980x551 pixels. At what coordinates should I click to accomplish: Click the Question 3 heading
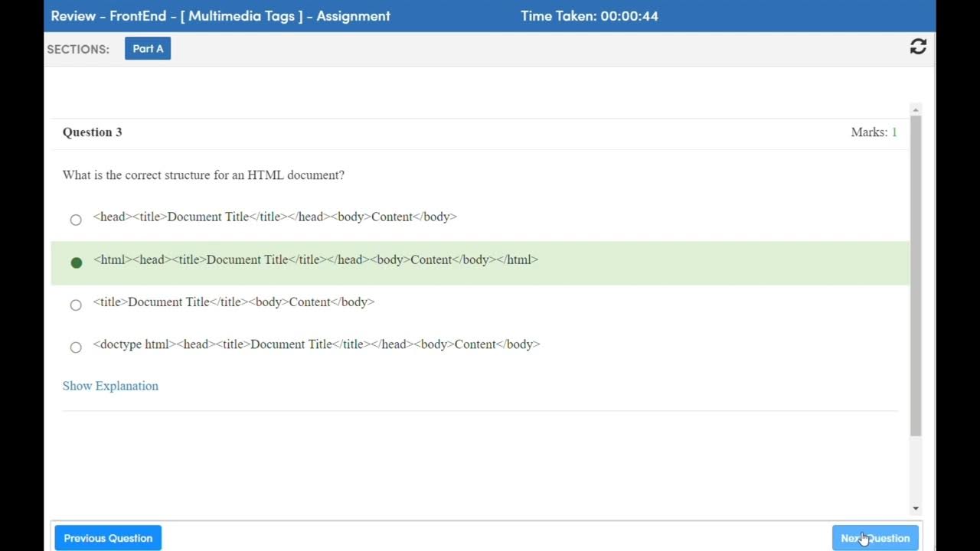(93, 132)
